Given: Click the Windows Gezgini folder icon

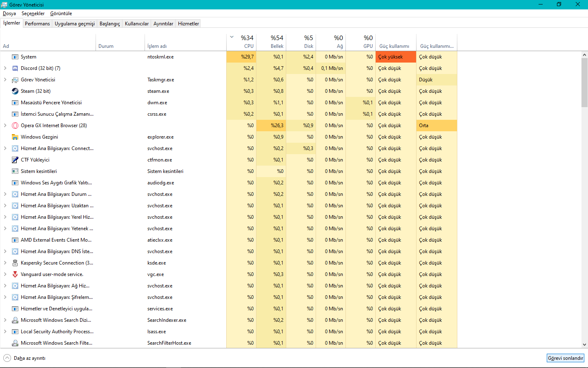Looking at the screenshot, I should [15, 137].
